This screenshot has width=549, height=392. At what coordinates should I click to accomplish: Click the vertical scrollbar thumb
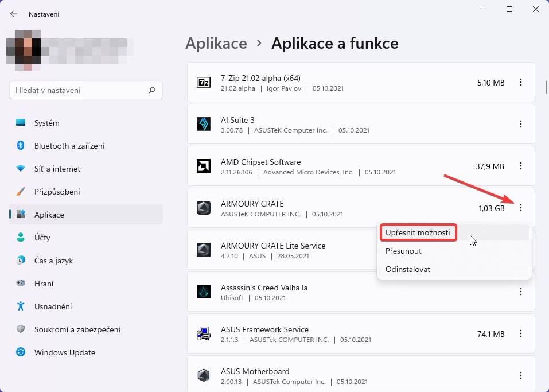(546, 87)
